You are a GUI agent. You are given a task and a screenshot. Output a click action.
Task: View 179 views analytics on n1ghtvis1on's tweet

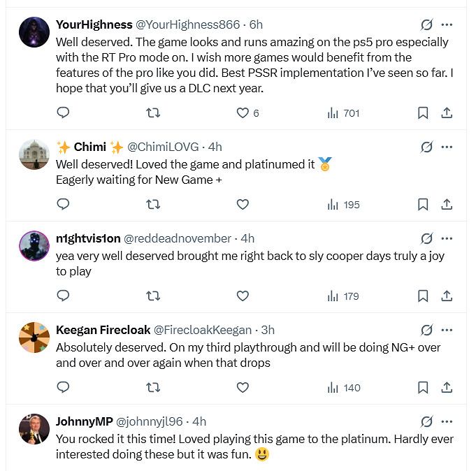pyautogui.click(x=343, y=296)
